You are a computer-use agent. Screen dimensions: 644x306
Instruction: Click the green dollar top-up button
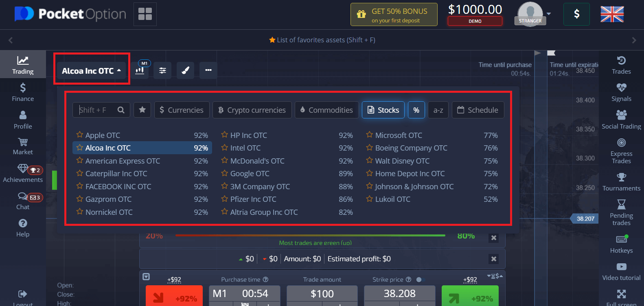(576, 14)
